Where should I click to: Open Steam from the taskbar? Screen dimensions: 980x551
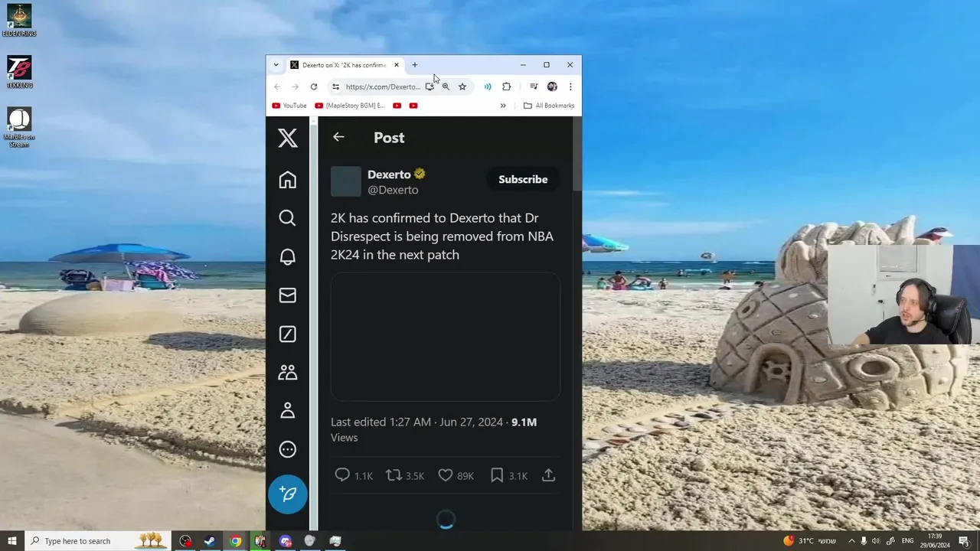click(210, 541)
